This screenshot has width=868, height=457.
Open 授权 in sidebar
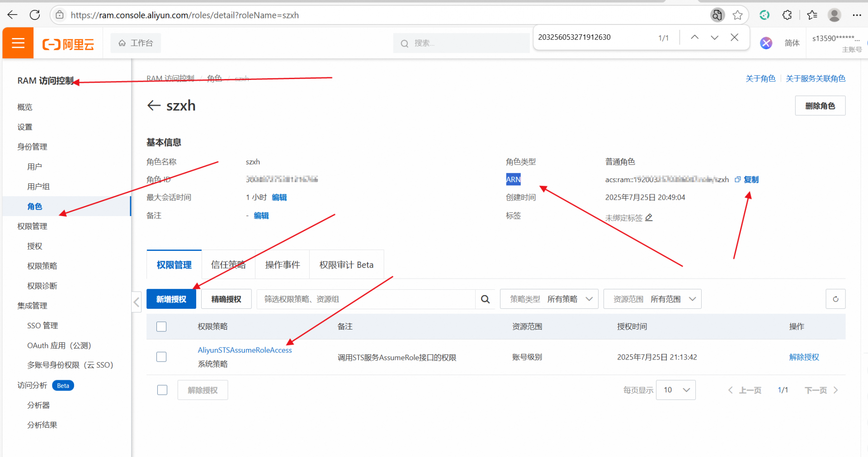click(x=34, y=246)
